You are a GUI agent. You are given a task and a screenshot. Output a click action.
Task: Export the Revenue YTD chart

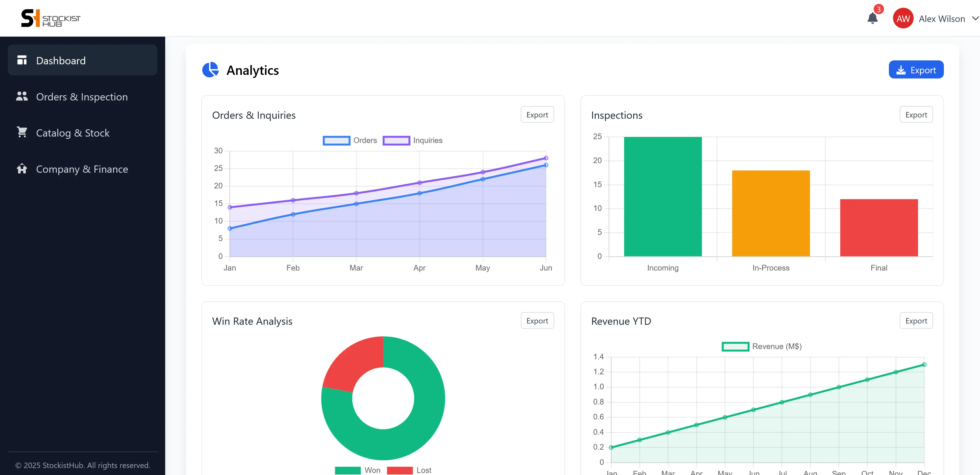click(916, 320)
